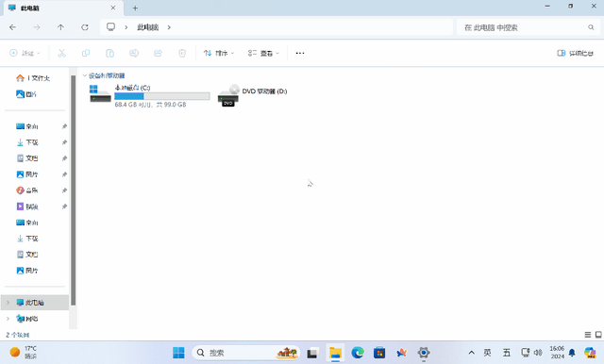Open the home 主文件夹 item

point(33,78)
